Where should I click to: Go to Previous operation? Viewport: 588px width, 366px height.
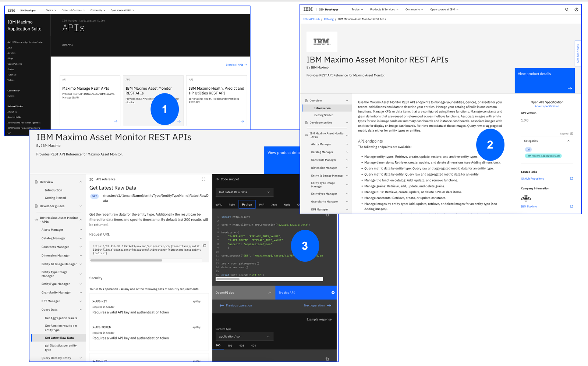pyautogui.click(x=235, y=306)
